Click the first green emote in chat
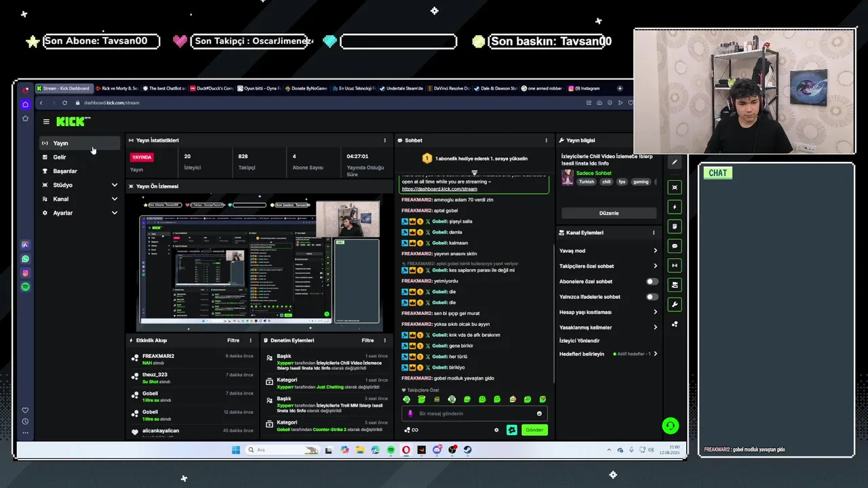 click(x=407, y=399)
